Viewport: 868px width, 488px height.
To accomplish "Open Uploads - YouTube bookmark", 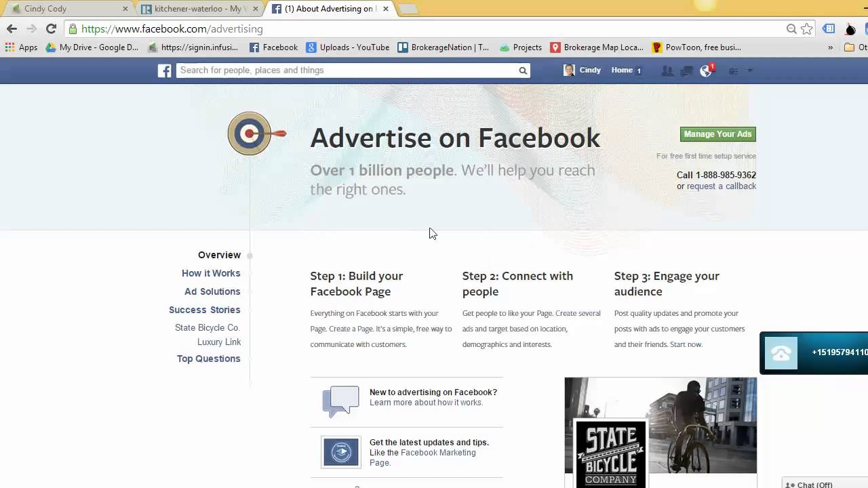I will [348, 47].
